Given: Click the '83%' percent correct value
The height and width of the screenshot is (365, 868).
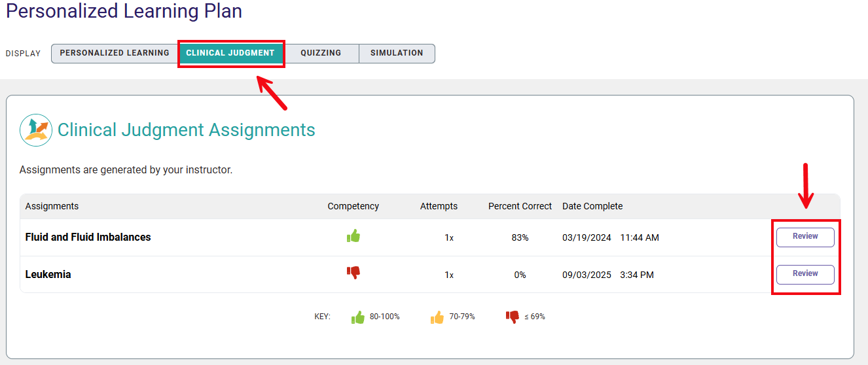Looking at the screenshot, I should click(x=520, y=238).
